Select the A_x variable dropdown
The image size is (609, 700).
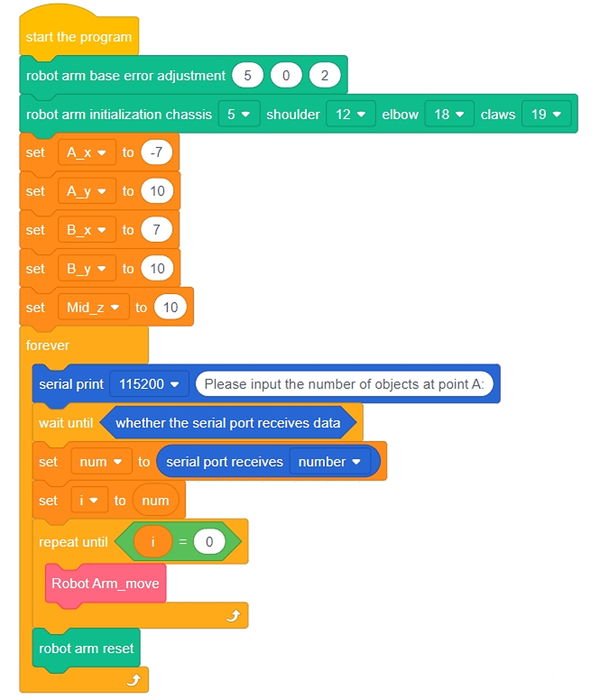coord(87,152)
